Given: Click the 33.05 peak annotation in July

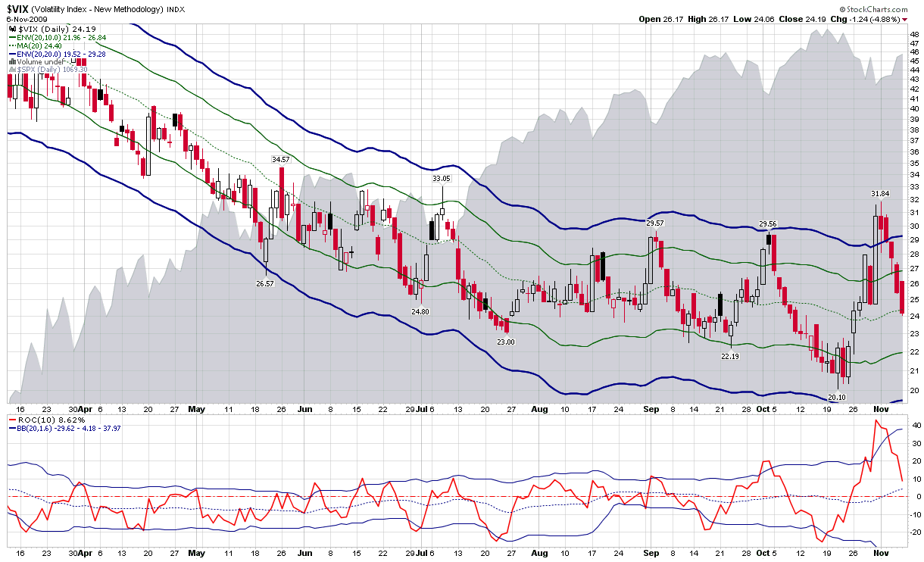Looking at the screenshot, I should (x=442, y=179).
